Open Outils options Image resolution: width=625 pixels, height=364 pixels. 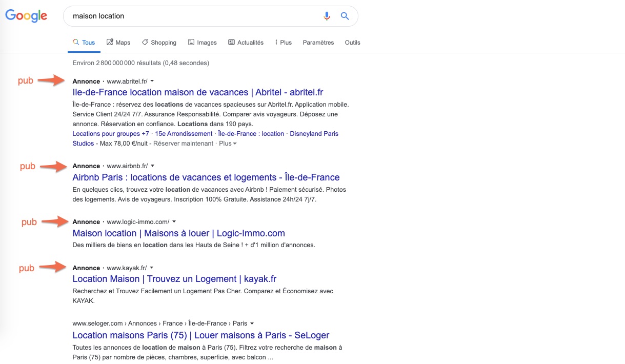353,43
